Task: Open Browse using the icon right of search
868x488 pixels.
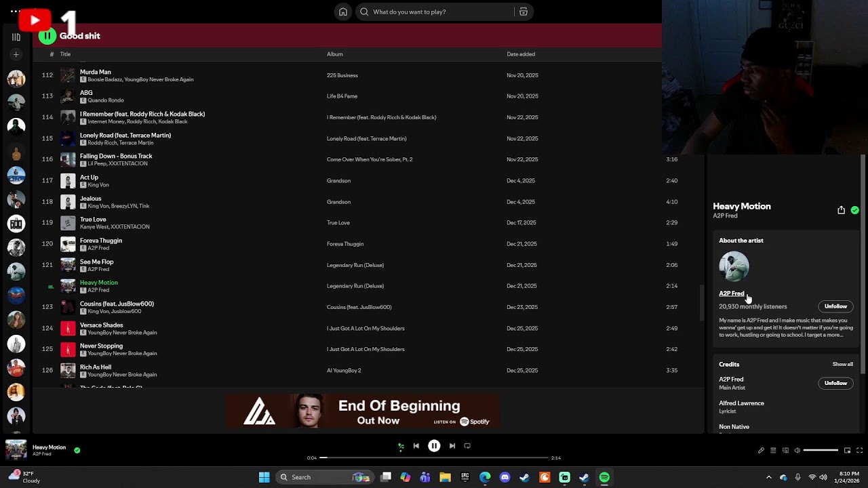Action: 524,12
